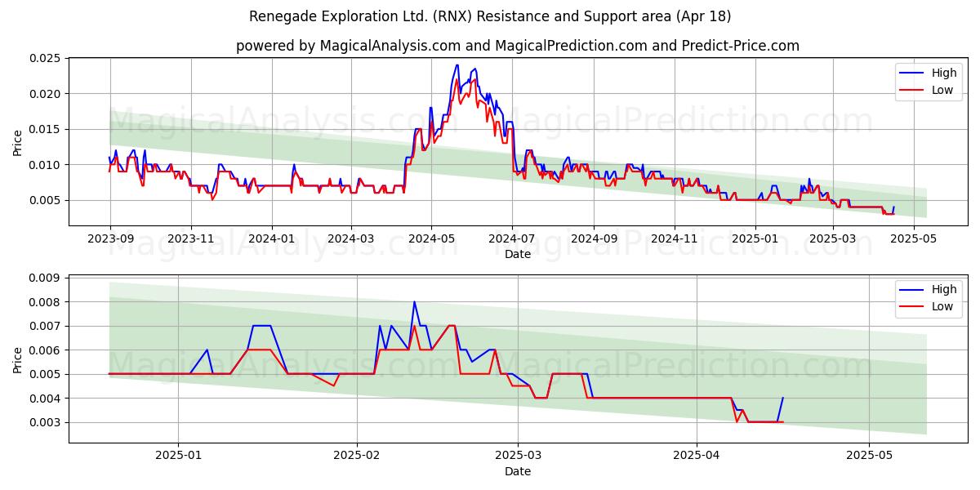
Task: Click 0.005 tick label on upper chart
Action: tap(46, 200)
